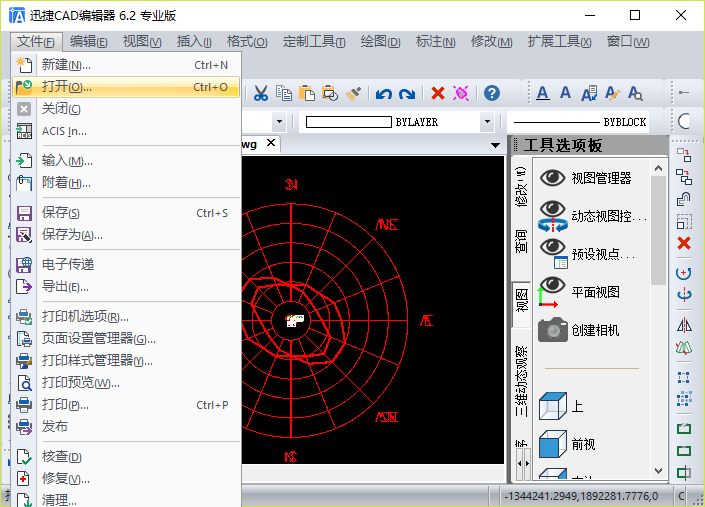The height and width of the screenshot is (507, 705).
Task: Choose Print (打印) menu entry
Action: 126,405
